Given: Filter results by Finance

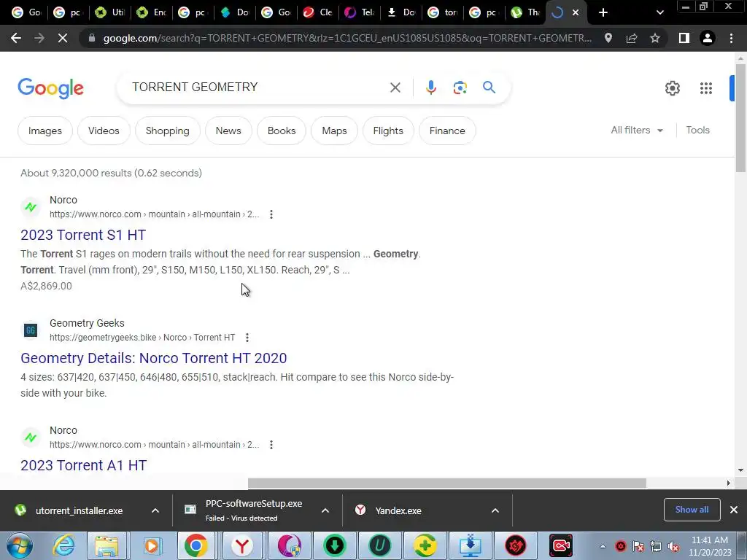Looking at the screenshot, I should (x=447, y=131).
